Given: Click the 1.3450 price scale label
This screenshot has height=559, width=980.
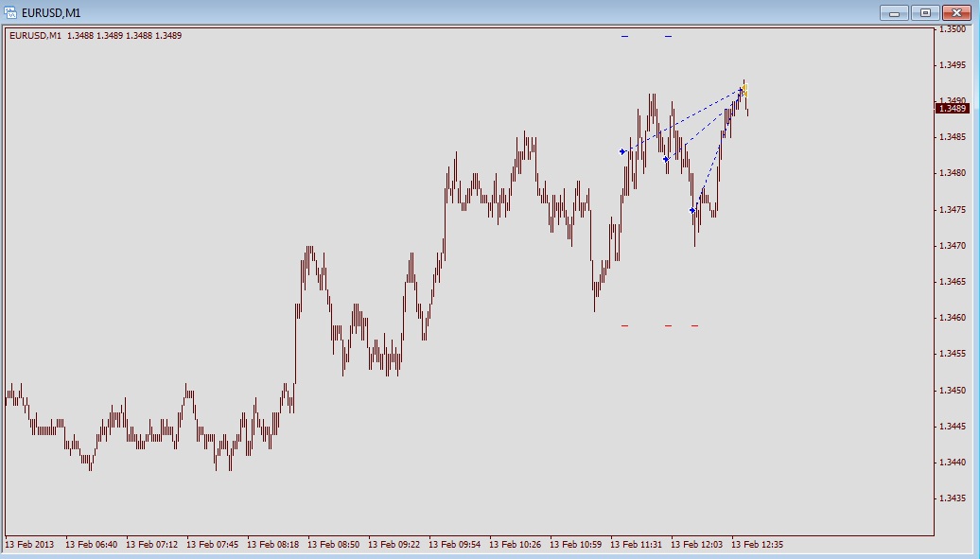Looking at the screenshot, I should 953,391.
